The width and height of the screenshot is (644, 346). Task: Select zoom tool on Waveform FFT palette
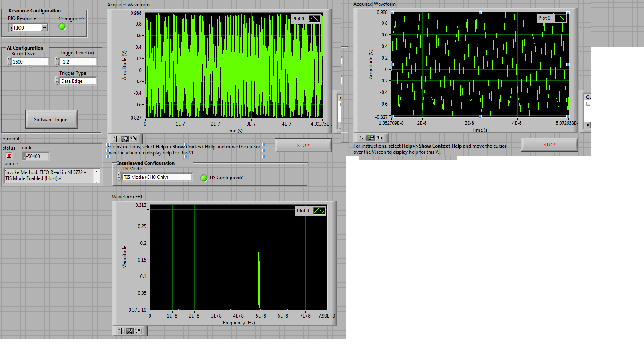pos(130,331)
